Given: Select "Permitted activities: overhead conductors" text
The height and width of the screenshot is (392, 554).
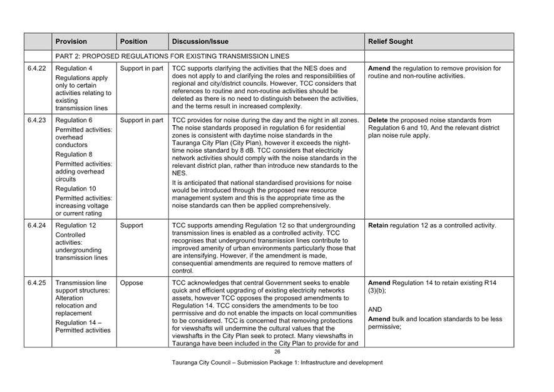Looking at the screenshot, I should click(84, 138).
